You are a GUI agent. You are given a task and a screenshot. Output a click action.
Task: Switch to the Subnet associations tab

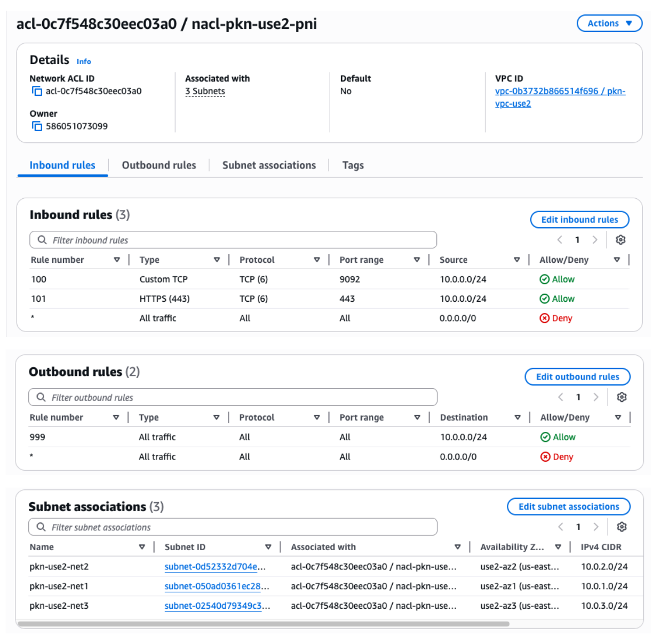pos(269,165)
